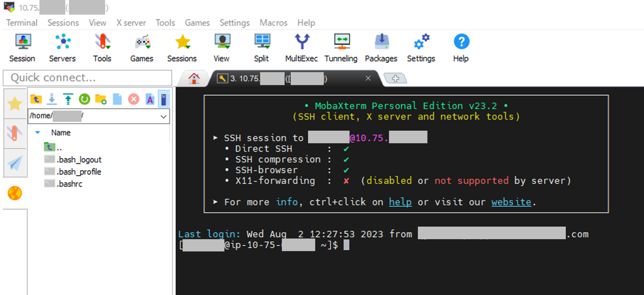The height and width of the screenshot is (295, 644).
Task: Click the help link in terminal banner
Action: pos(400,202)
